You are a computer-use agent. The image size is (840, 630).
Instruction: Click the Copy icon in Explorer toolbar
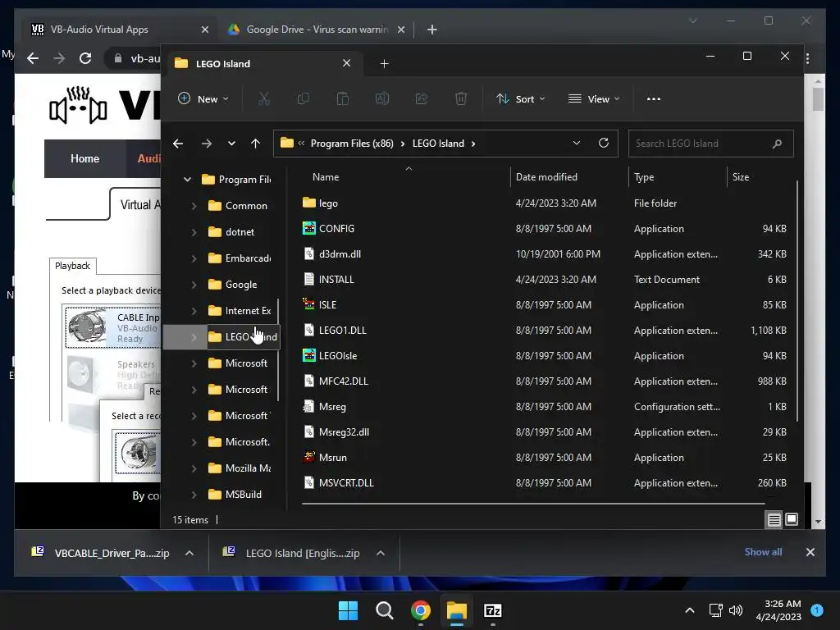coord(304,98)
